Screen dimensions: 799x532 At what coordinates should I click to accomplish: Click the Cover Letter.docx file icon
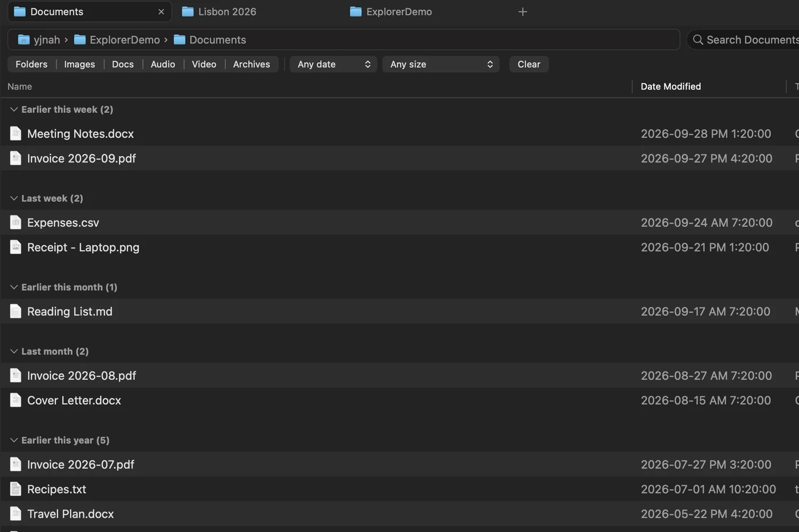[15, 400]
